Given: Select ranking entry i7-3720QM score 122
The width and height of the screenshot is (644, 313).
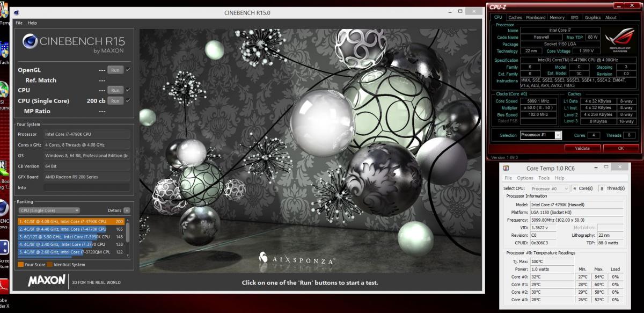Looking at the screenshot, I should coord(71,252).
